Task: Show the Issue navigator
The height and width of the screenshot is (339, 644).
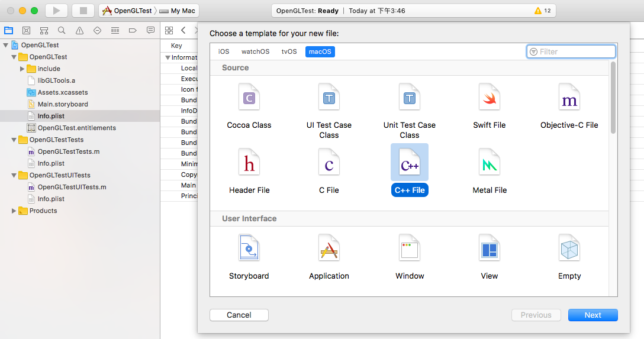Action: point(79,30)
